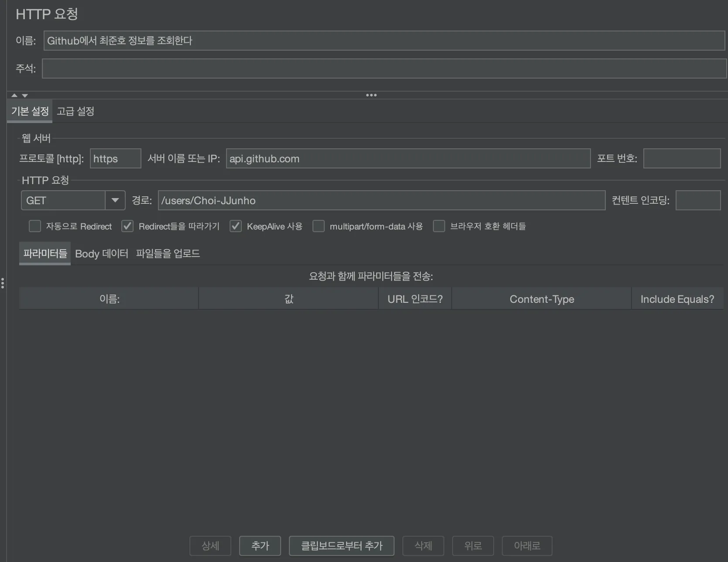Screen dimensions: 728x562
Task: Check the 브라우저 호환 헤더들 option
Action: [439, 226]
